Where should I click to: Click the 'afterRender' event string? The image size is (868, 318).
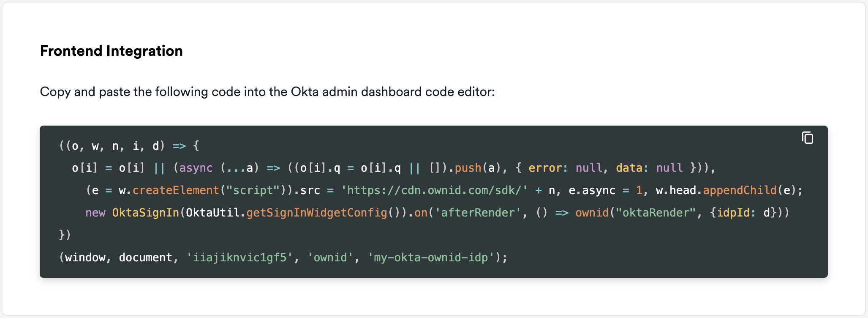[x=478, y=212]
